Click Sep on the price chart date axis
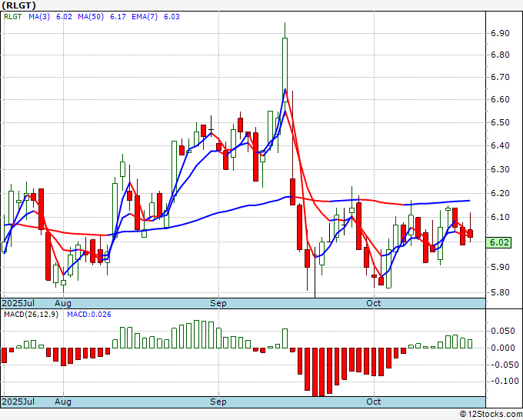Viewport: 523px width, 420px height. (218, 303)
